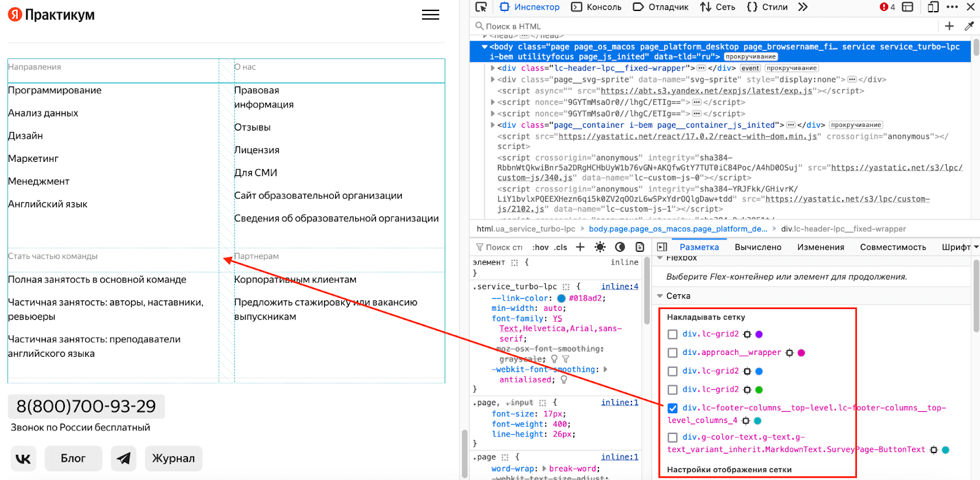Click the event badge on header div

pos(750,68)
